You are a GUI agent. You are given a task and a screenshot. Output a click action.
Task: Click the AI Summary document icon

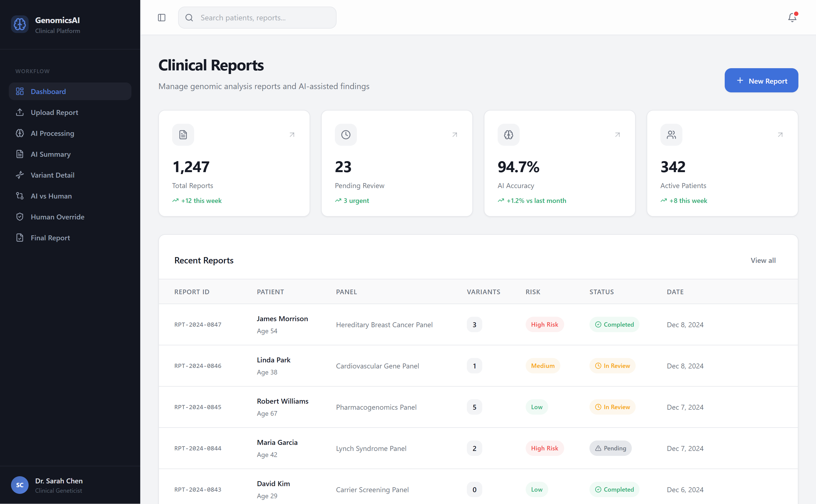20,154
